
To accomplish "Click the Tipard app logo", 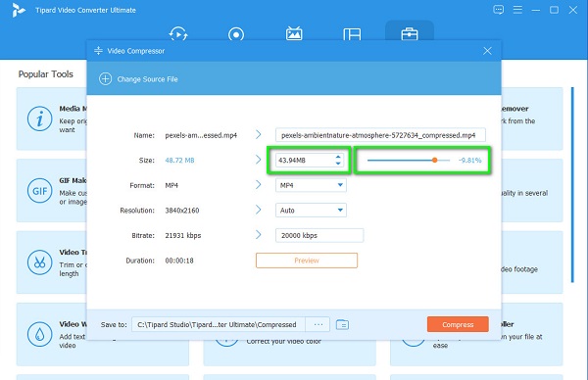I will pyautogui.click(x=18, y=10).
